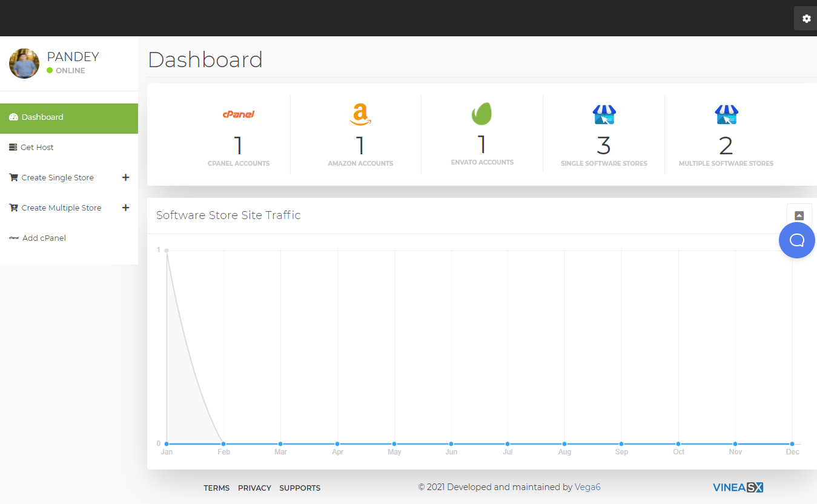Open the Privacy footer link
The width and height of the screenshot is (817, 504).
(x=254, y=488)
